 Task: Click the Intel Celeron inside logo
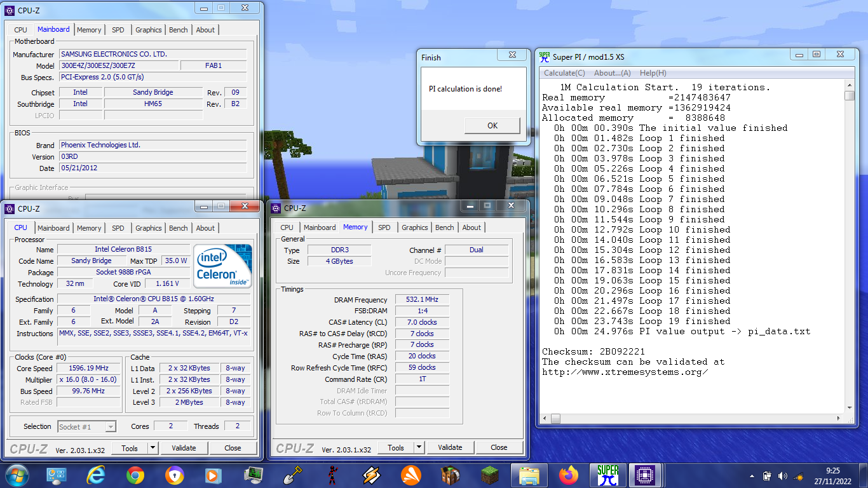point(222,266)
